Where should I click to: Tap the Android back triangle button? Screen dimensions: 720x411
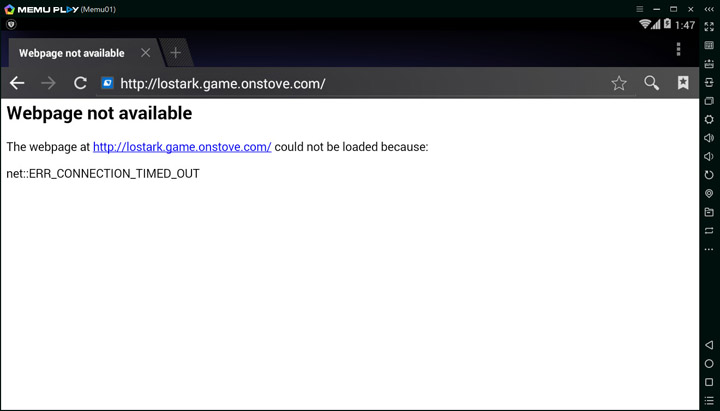pos(709,345)
